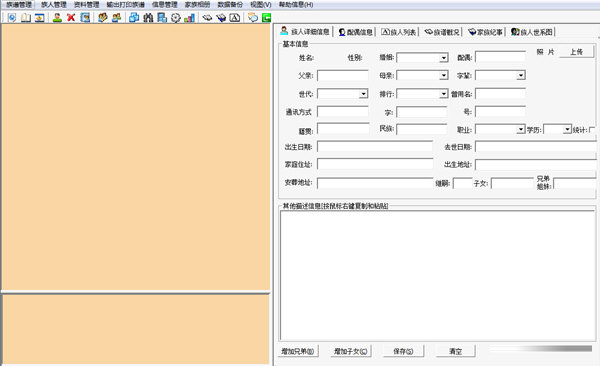This screenshot has width=600, height=366.
Task: Click the 通讯方式 input field
Action: click(342, 111)
